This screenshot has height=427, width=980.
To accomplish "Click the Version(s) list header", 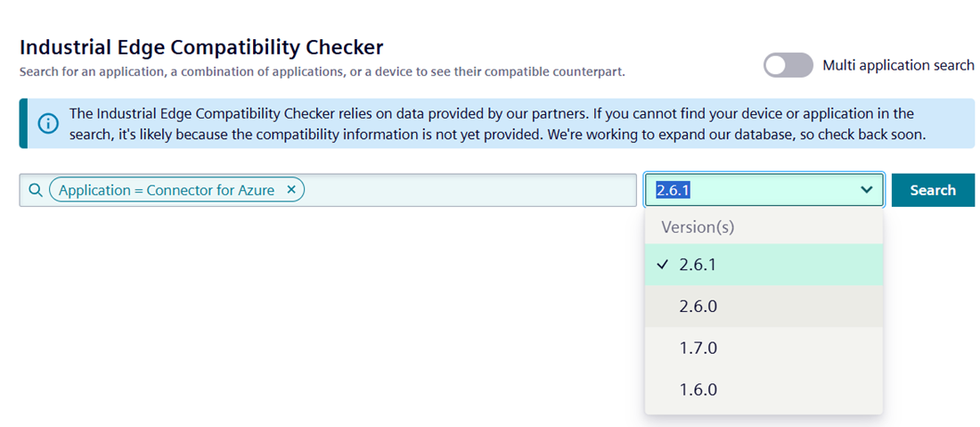I will click(x=698, y=227).
